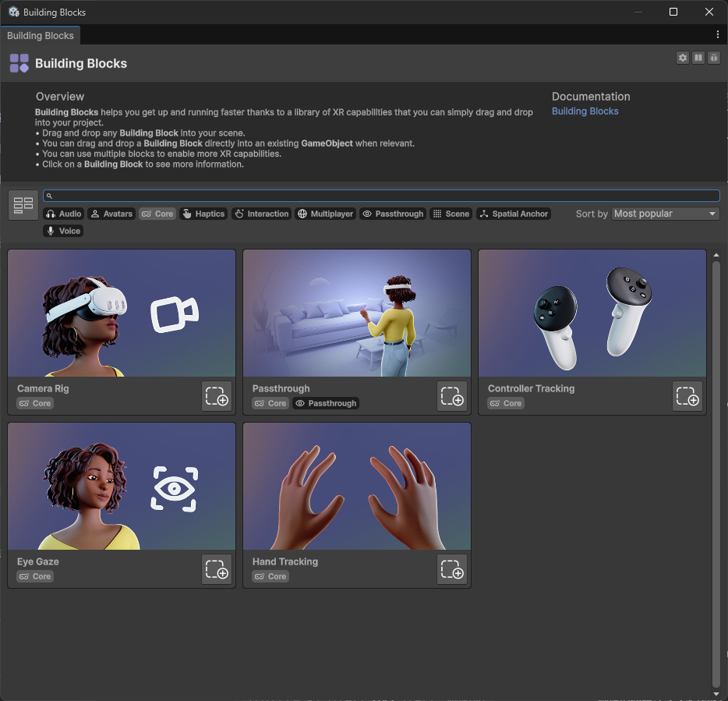Toggle the Passthrough filter tag

pyautogui.click(x=393, y=214)
